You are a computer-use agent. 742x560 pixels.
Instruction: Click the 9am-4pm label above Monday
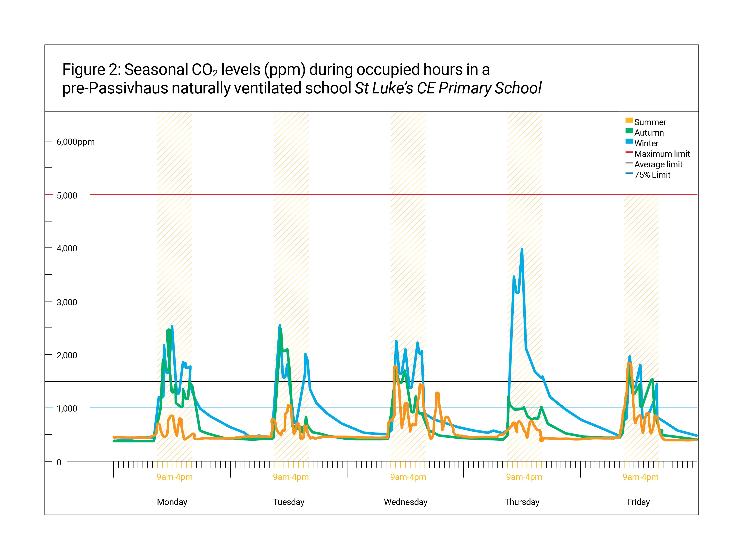175,477
